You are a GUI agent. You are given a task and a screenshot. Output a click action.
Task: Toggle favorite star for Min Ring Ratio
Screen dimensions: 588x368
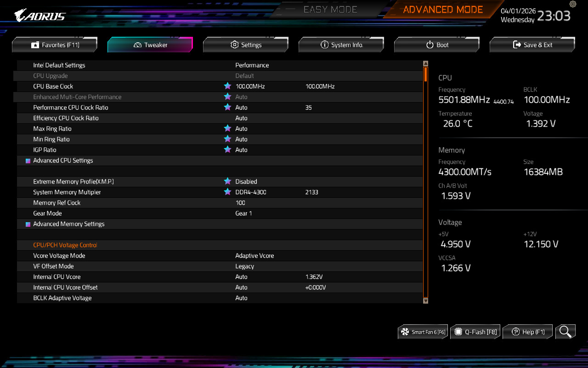pos(227,139)
